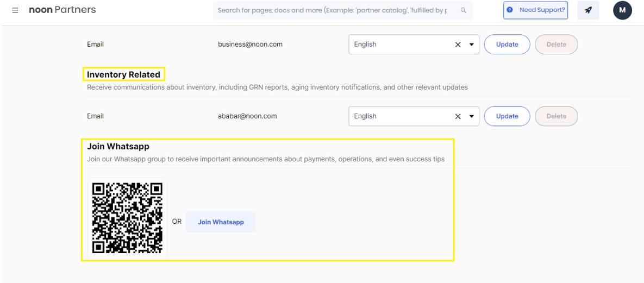
Task: Expand language dropdown arrow for ababar@noon.com
Action: point(472,116)
